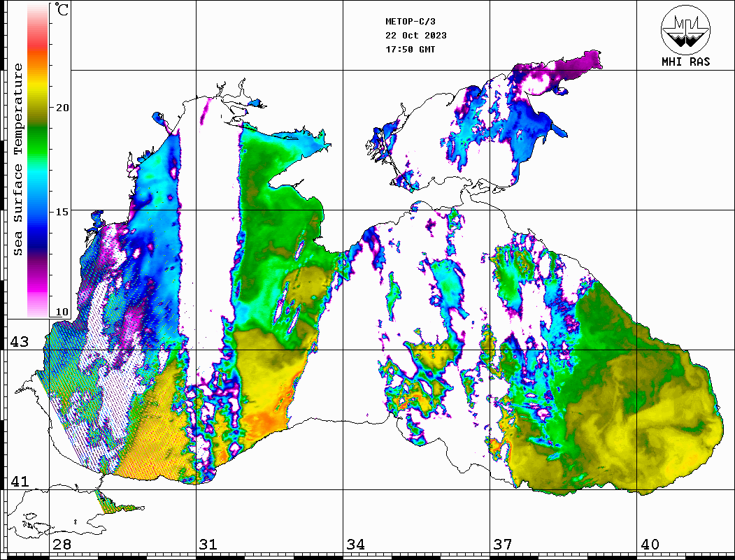Click the '22 Oct 2023' date text
Viewport: 735px width, 560px height.
click(416, 36)
